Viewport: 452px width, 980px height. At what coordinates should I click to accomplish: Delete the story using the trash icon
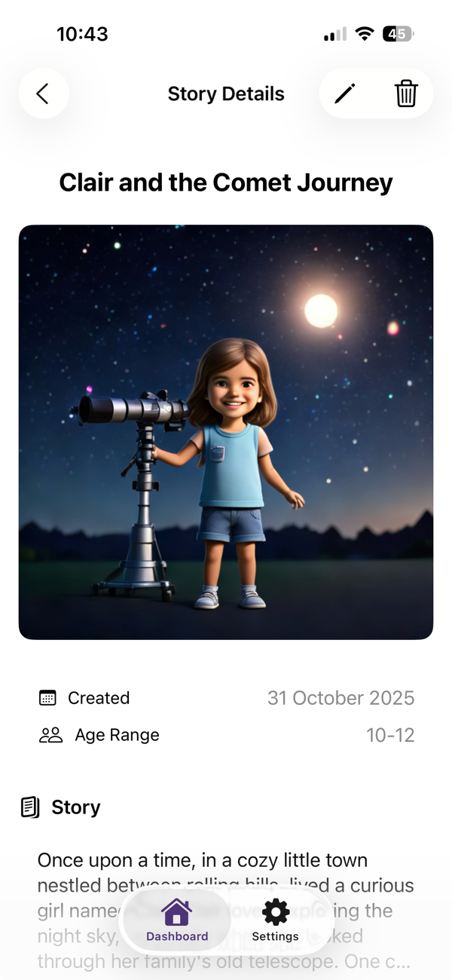[406, 93]
